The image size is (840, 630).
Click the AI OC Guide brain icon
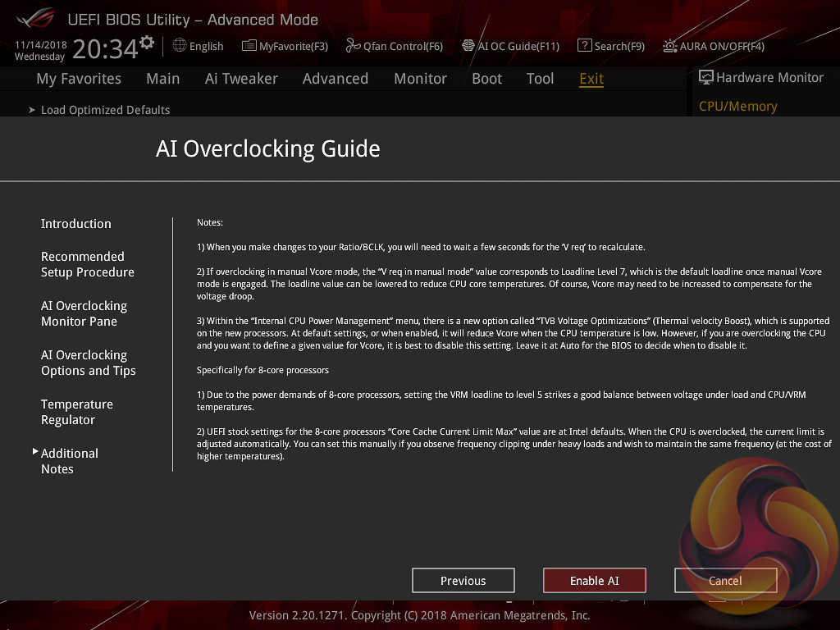pos(468,46)
